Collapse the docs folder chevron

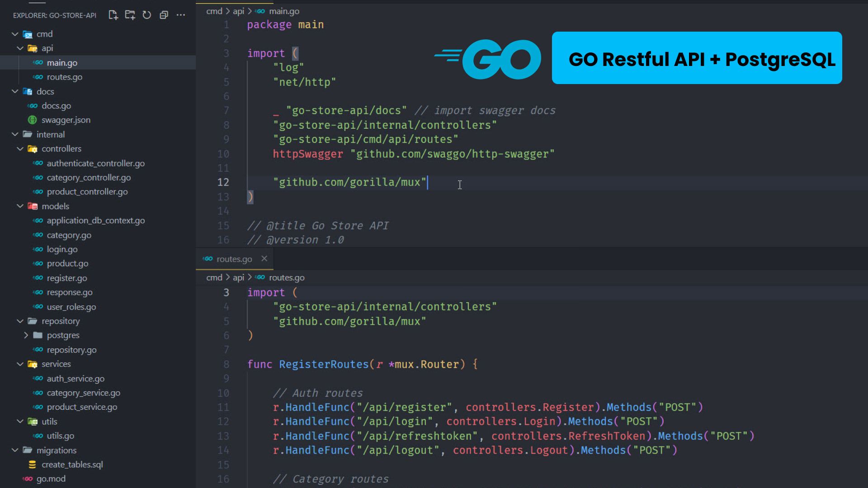pos(15,91)
